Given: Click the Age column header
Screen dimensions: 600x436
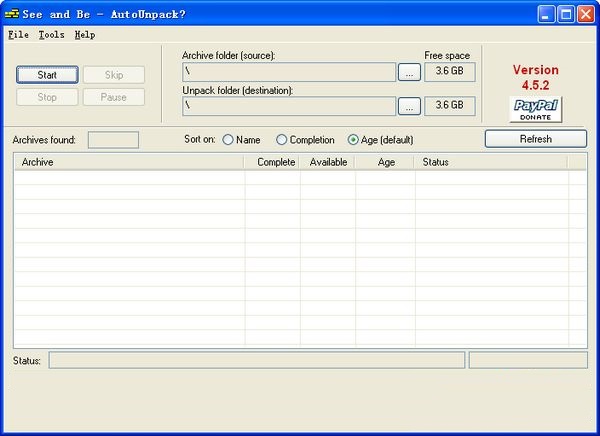Looking at the screenshot, I should (385, 162).
